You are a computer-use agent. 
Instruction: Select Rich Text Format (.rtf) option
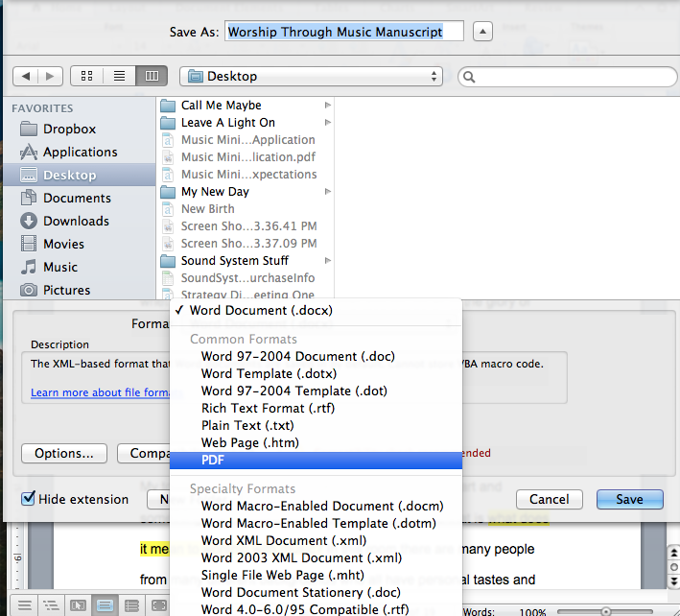(268, 408)
